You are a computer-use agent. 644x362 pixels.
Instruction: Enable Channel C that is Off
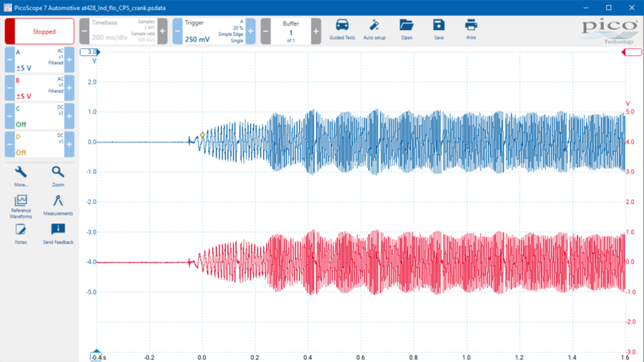pos(40,116)
